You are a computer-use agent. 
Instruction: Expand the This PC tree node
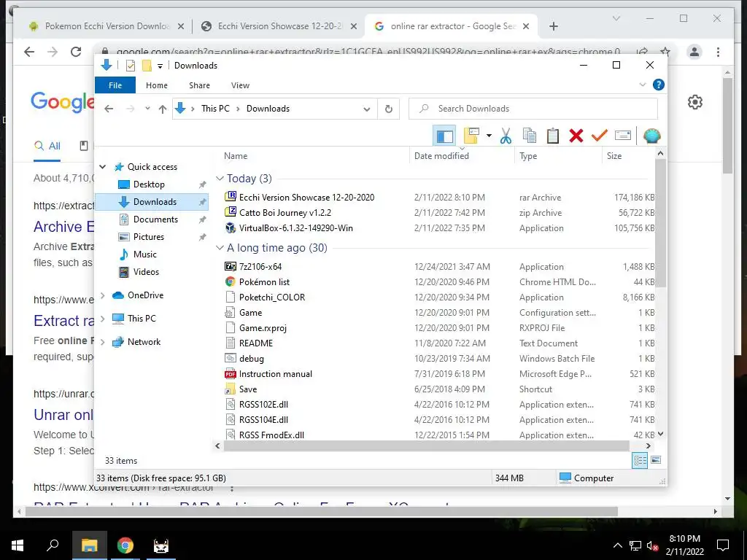point(103,318)
